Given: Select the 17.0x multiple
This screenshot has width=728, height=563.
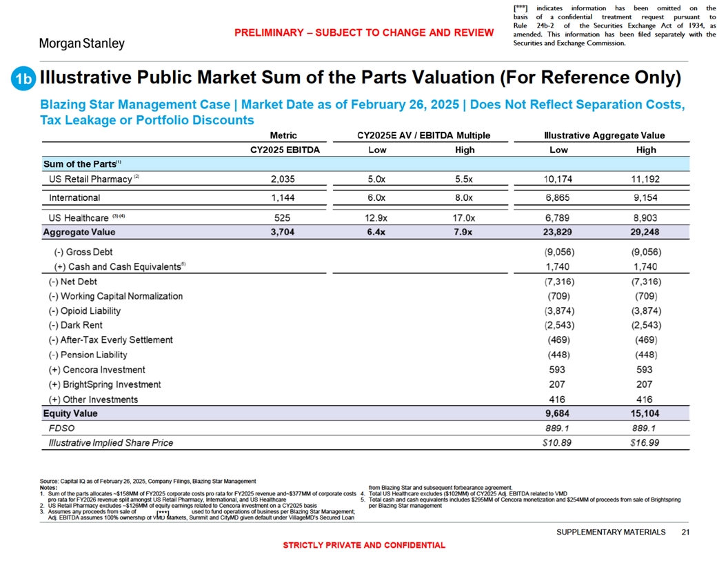Looking at the screenshot, I should pos(464,218).
